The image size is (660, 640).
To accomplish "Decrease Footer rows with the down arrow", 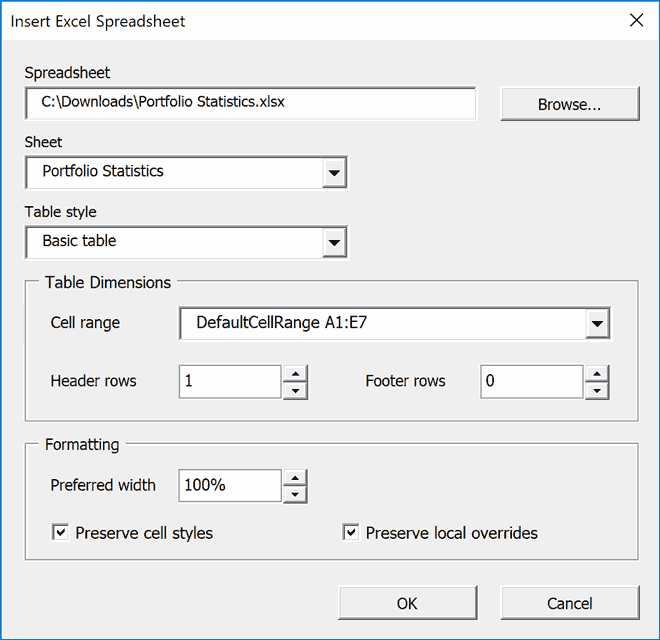I will coord(597,391).
